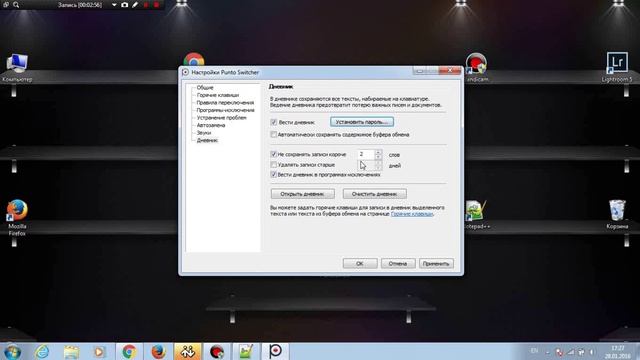
Task: Click the Windows Start orb
Action: [x=12, y=351]
